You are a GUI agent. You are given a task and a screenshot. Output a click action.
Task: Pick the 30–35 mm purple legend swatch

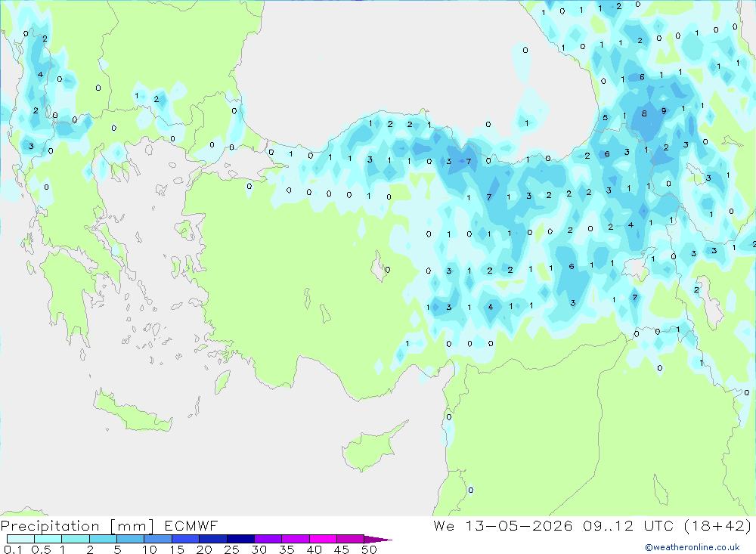coord(268,539)
